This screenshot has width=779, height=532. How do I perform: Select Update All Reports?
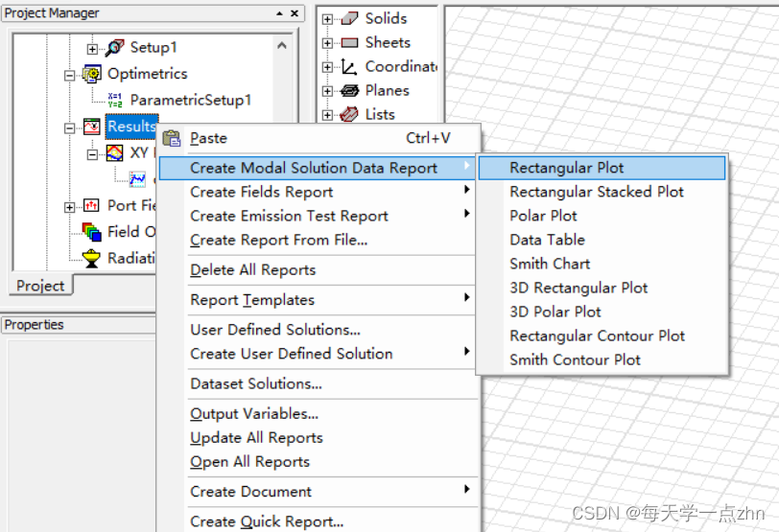click(x=319, y=438)
